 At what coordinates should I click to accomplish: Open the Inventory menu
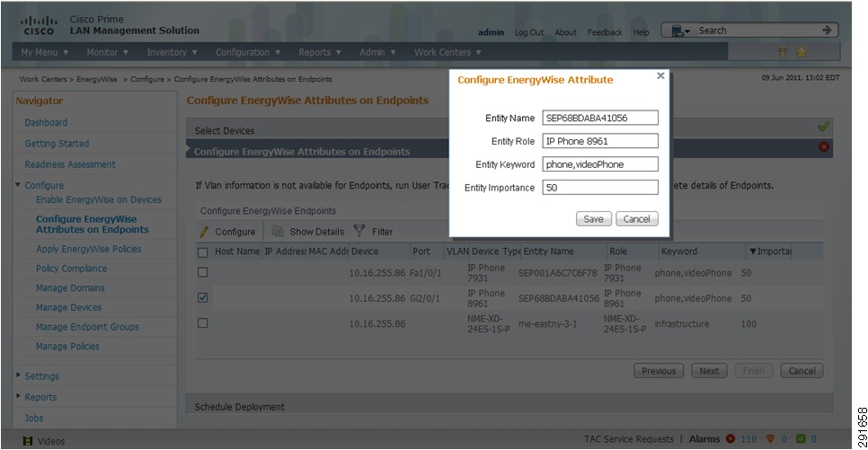pos(172,52)
